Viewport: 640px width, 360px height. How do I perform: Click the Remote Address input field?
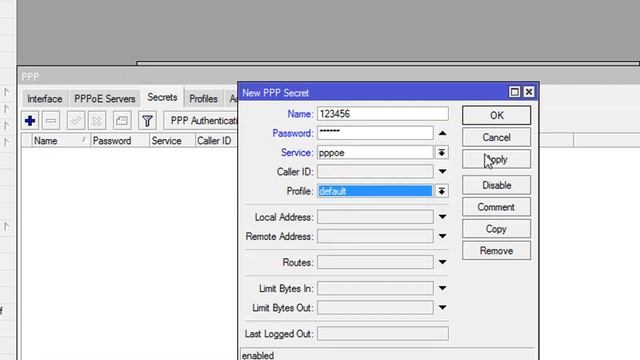(375, 236)
